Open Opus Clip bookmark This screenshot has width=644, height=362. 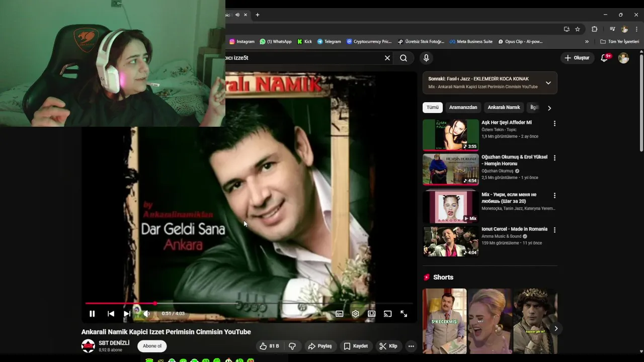coord(521,42)
